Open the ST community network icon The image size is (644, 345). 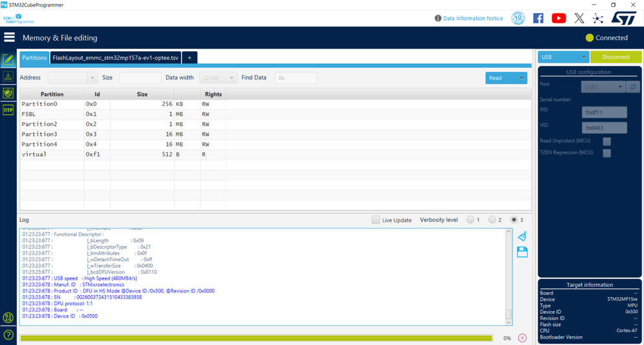pyautogui.click(x=598, y=18)
